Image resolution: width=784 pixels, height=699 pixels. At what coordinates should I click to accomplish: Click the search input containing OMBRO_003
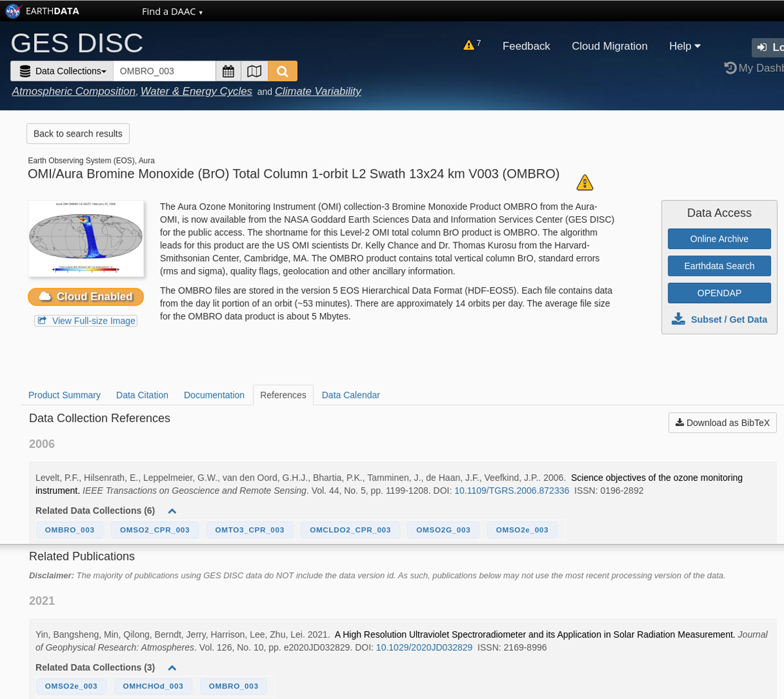tap(163, 71)
